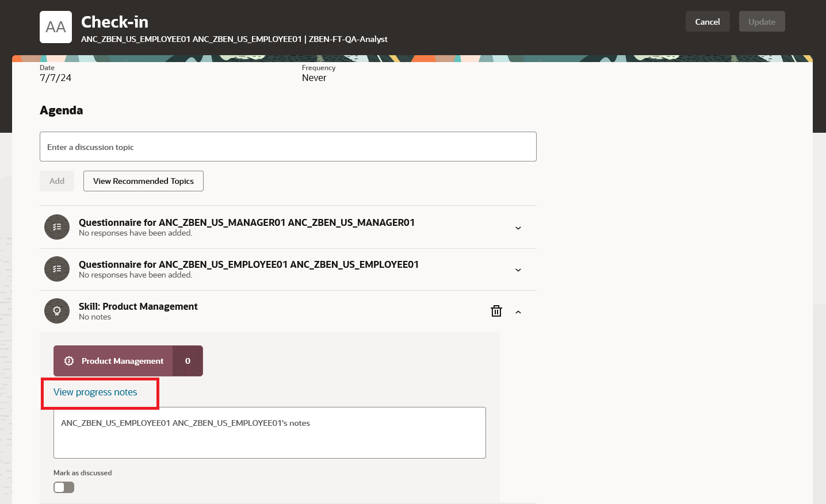Screen dimensions: 826x504
Task: Toggle the Mark as discussed switch
Action: click(64, 487)
